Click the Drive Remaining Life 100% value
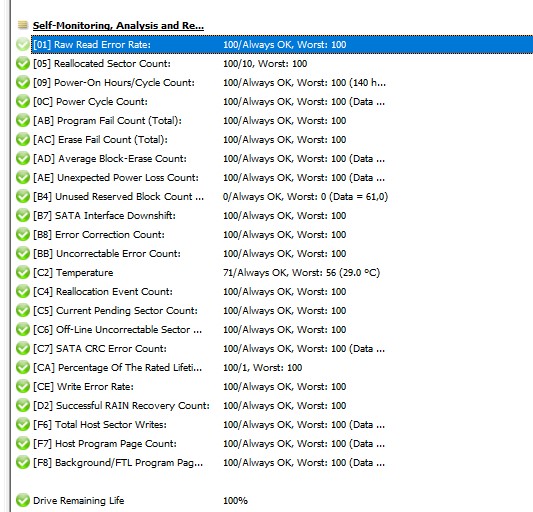The image size is (533, 512). point(235,500)
